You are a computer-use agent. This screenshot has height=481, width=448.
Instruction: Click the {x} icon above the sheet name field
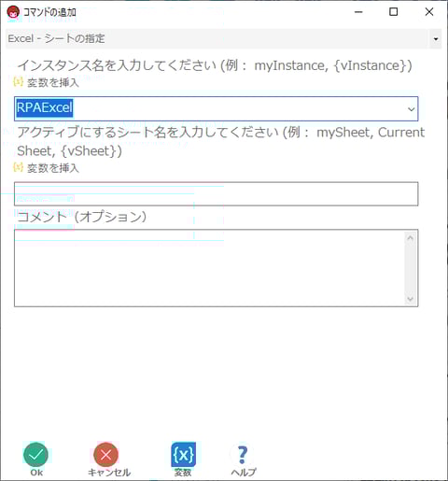coord(18,167)
